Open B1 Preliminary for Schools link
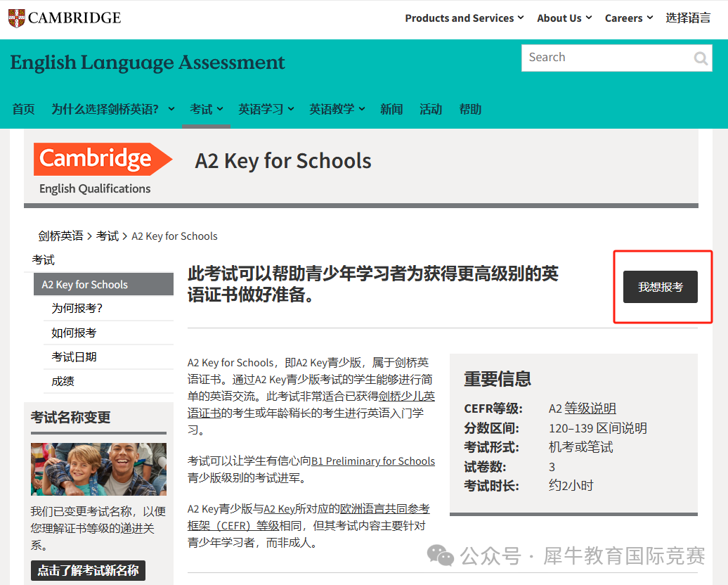The width and height of the screenshot is (728, 585). pos(373,461)
